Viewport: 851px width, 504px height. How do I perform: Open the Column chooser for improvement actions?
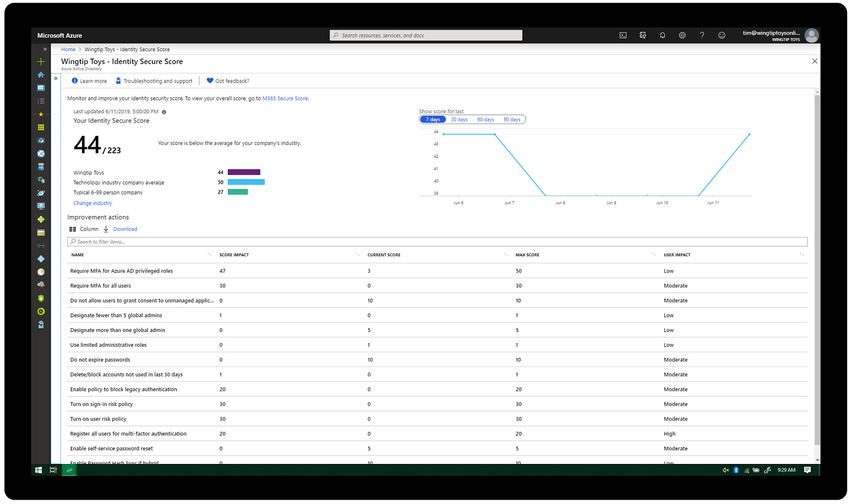pos(84,229)
